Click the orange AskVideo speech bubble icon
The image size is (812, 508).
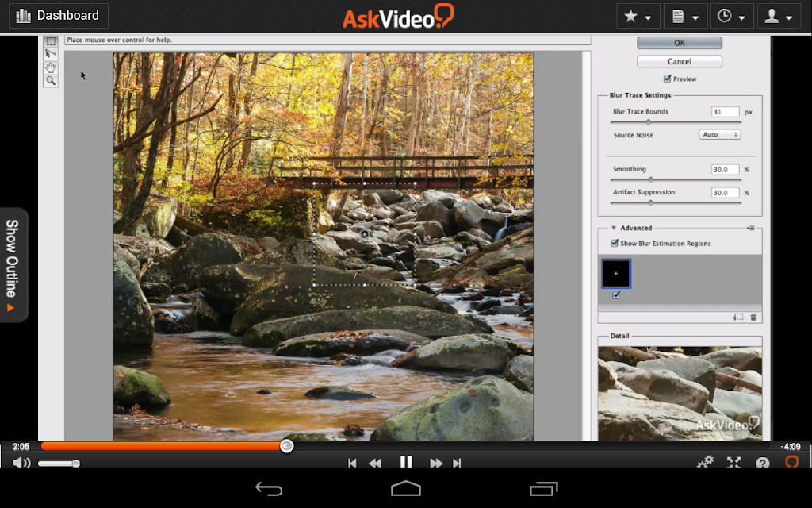(x=792, y=461)
